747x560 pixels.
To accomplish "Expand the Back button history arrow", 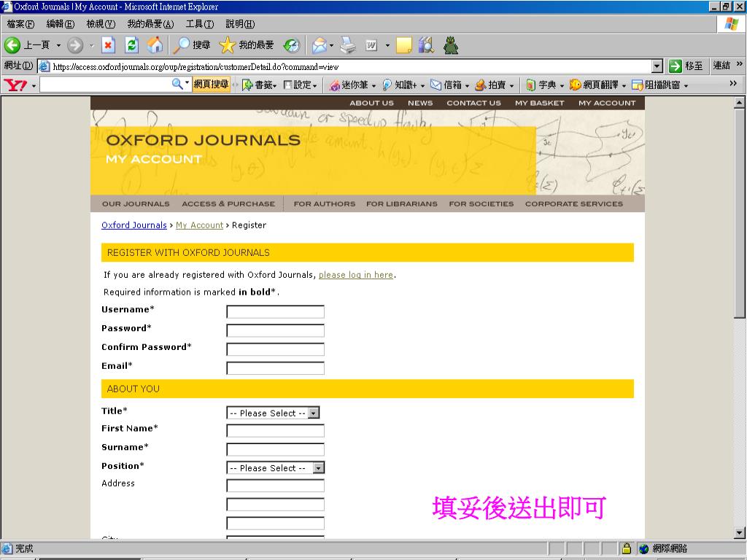I will [58, 46].
